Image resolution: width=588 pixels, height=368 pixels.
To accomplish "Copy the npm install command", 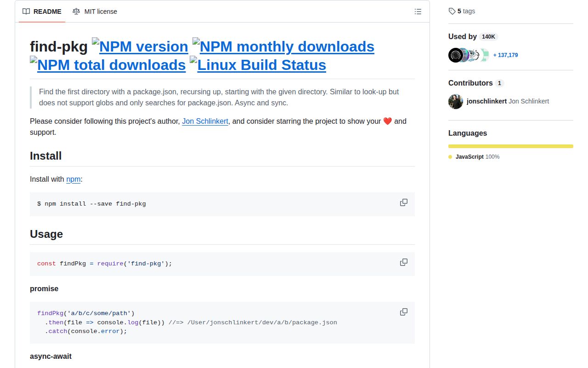I will [404, 202].
